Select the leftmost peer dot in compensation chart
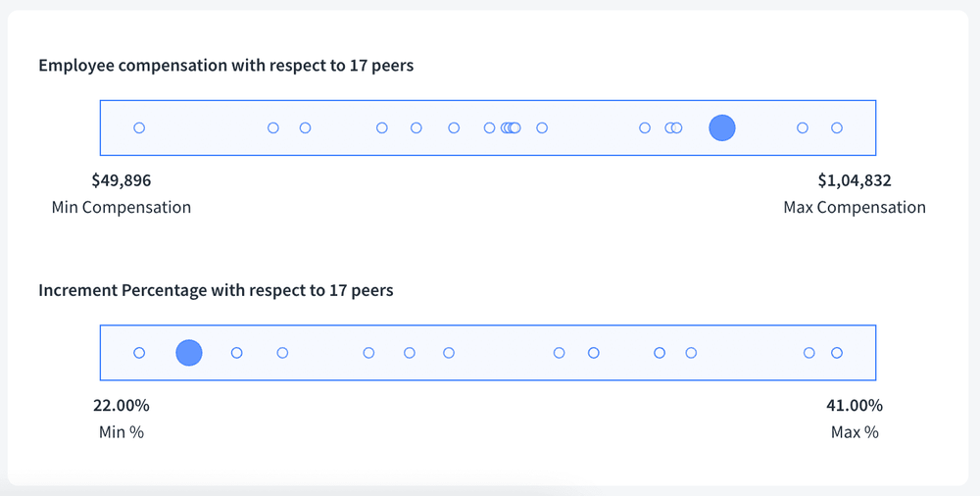 pyautogui.click(x=139, y=127)
